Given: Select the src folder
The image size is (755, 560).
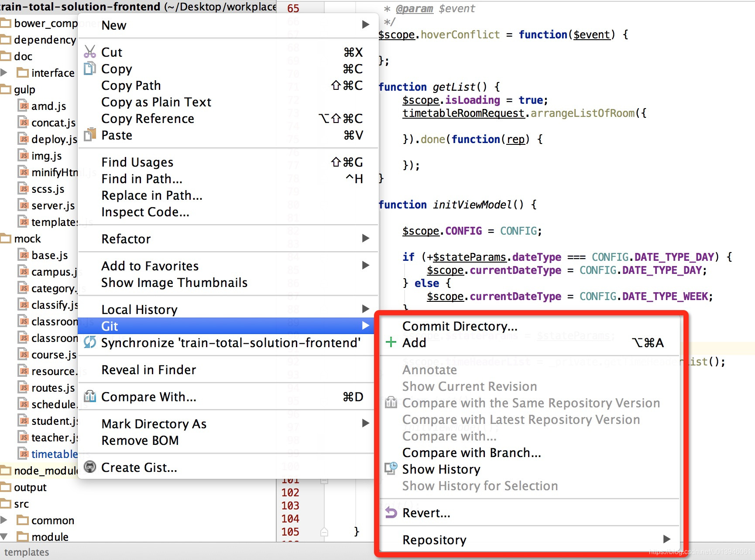Looking at the screenshot, I should point(21,504).
